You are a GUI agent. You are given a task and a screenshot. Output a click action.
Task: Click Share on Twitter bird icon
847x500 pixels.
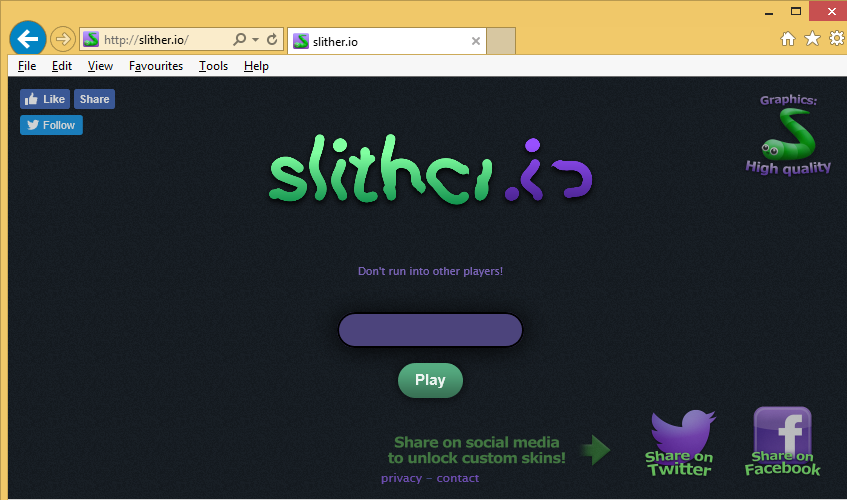(x=680, y=443)
